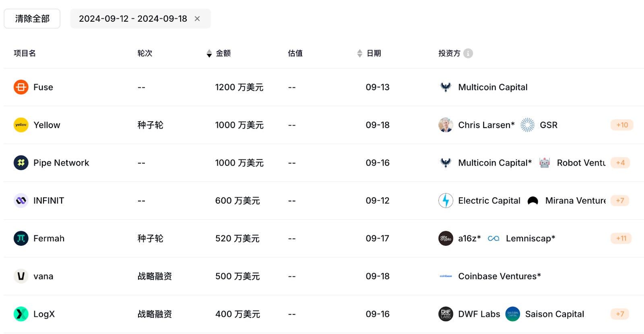Click the Electric Capital lightning logo
This screenshot has width=644, height=334.
pyautogui.click(x=446, y=201)
